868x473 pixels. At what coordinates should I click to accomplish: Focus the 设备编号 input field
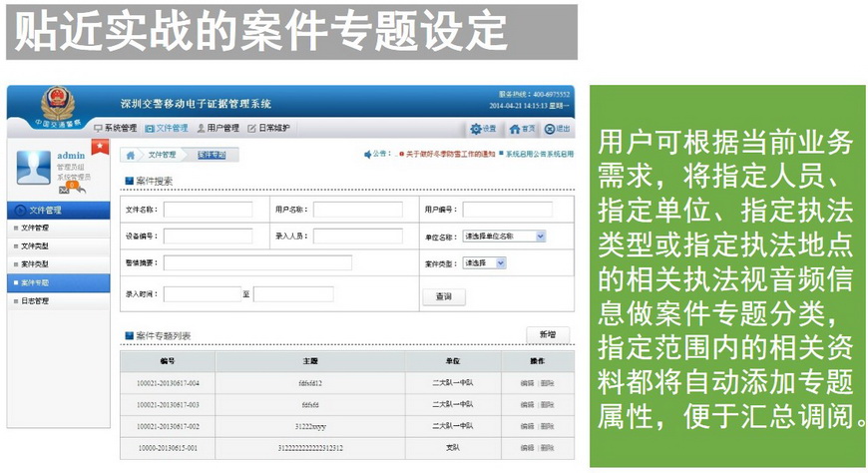point(209,236)
